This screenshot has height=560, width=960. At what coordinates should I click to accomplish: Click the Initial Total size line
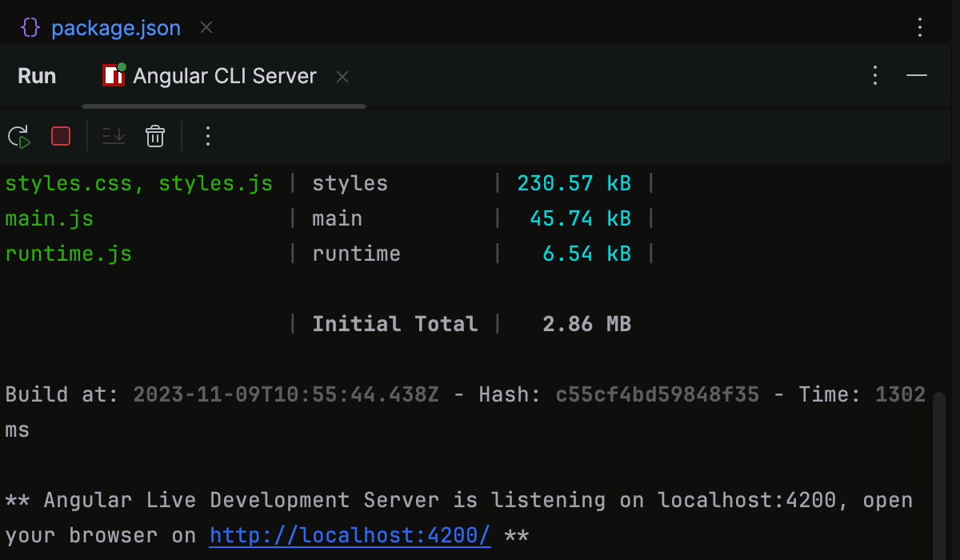[394, 323]
